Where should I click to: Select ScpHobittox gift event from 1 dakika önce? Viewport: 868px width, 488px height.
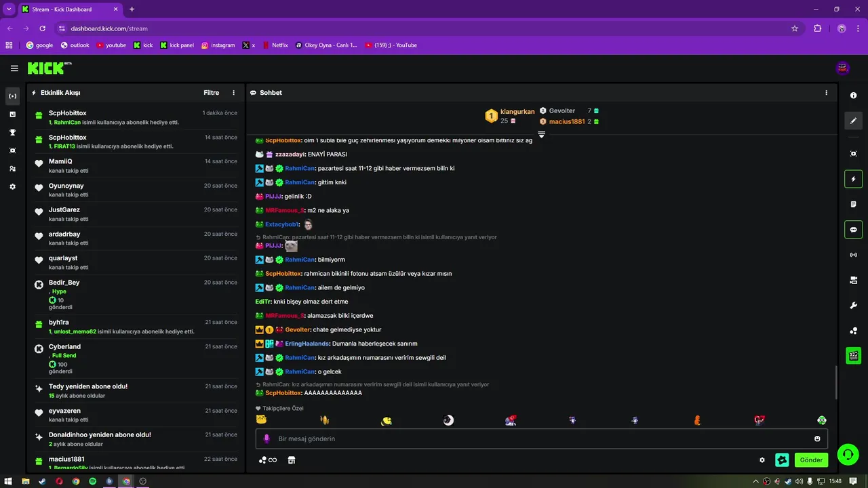coord(136,117)
